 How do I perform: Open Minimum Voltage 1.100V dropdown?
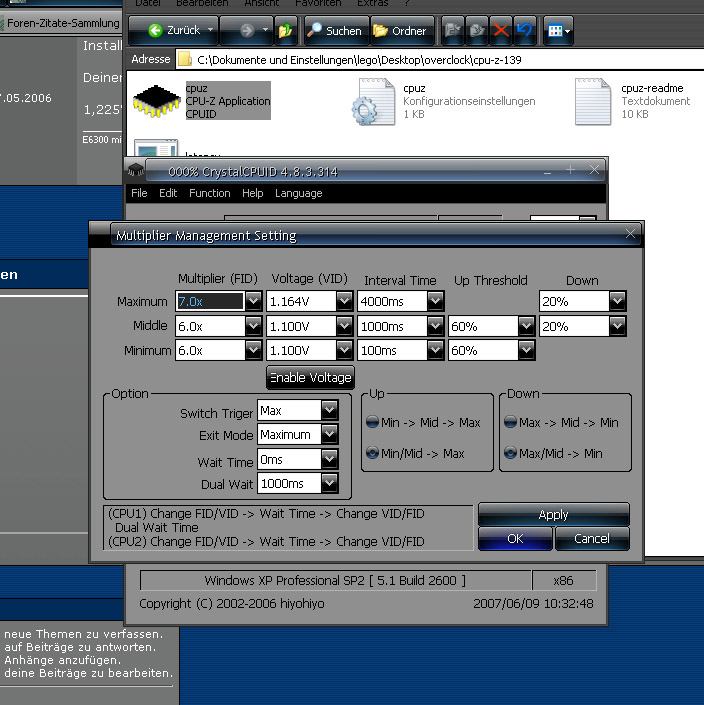(344, 350)
